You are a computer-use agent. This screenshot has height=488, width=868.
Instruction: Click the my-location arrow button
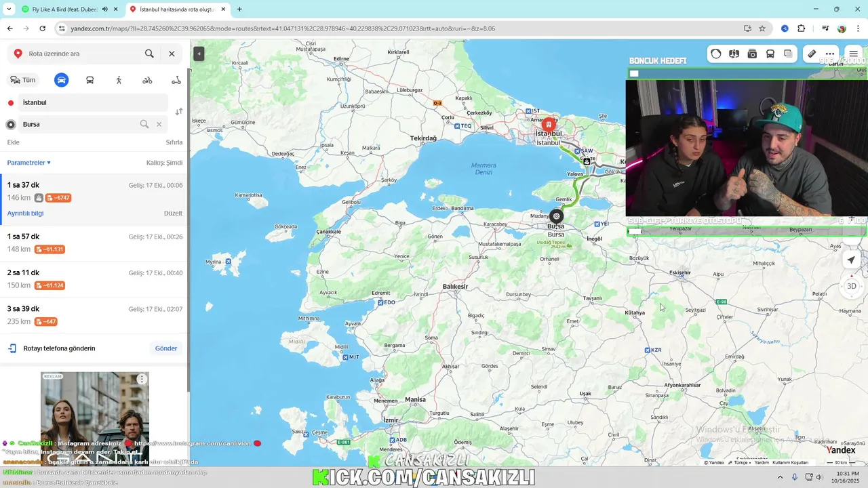tap(852, 260)
